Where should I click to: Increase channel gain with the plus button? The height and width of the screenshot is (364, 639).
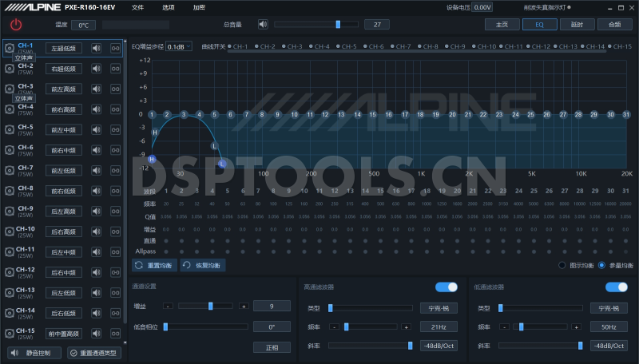click(244, 307)
